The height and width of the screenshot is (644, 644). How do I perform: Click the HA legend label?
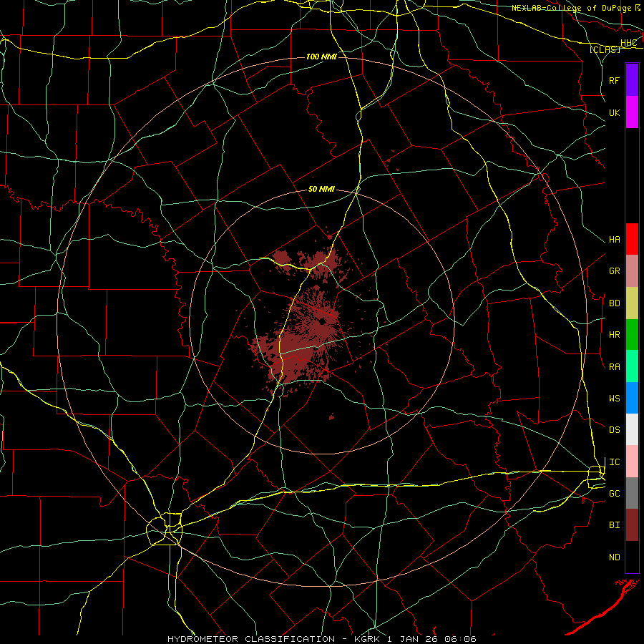tap(615, 240)
